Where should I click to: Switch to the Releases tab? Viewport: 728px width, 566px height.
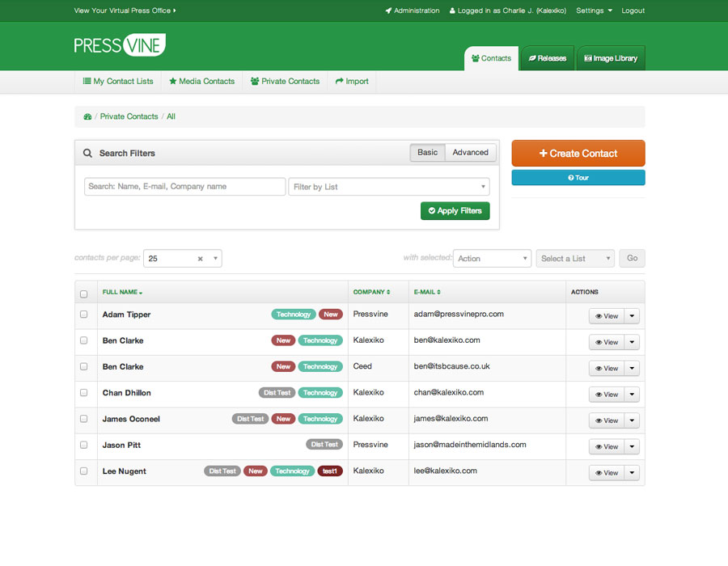(547, 58)
